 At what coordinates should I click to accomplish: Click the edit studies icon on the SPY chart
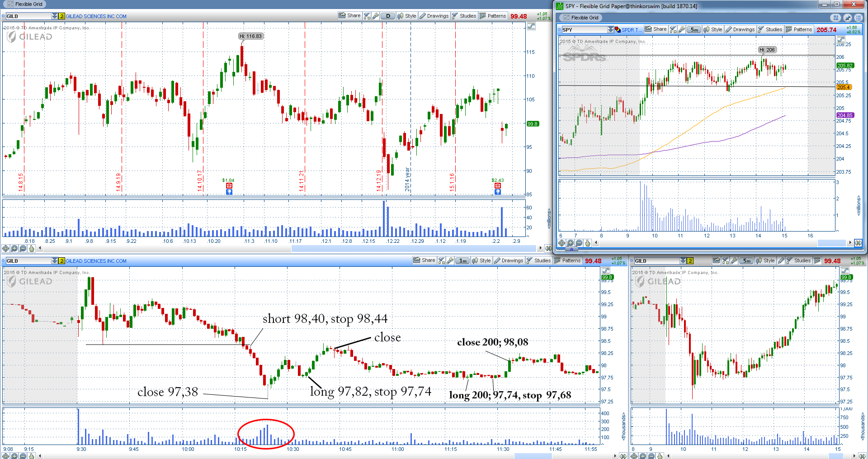click(x=673, y=29)
